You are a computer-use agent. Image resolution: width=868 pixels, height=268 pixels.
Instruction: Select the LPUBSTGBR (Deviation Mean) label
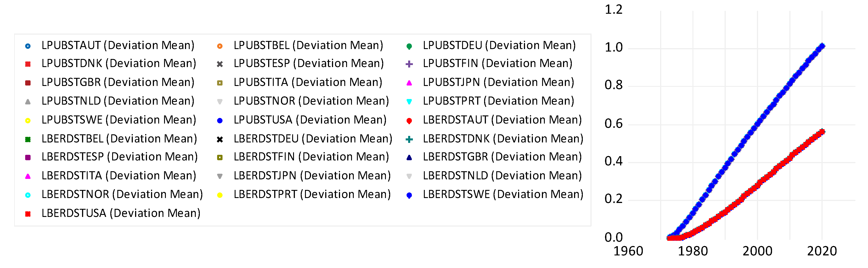tap(118, 82)
